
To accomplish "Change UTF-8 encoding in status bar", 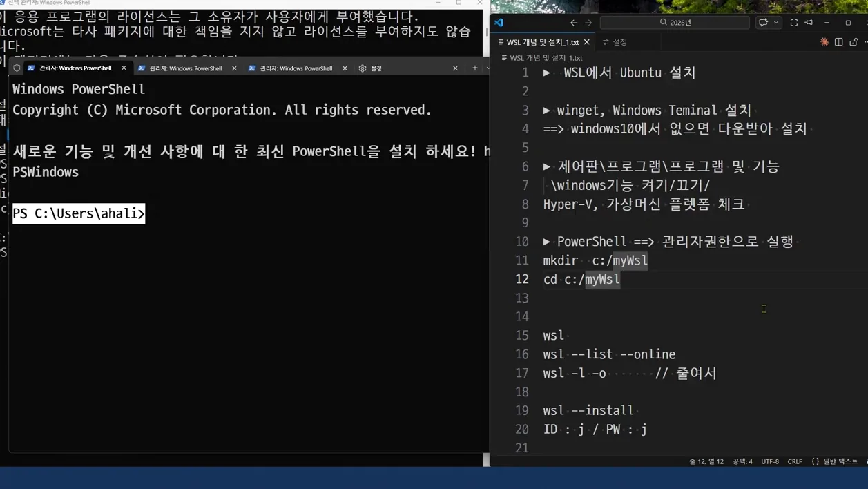I will click(x=770, y=461).
